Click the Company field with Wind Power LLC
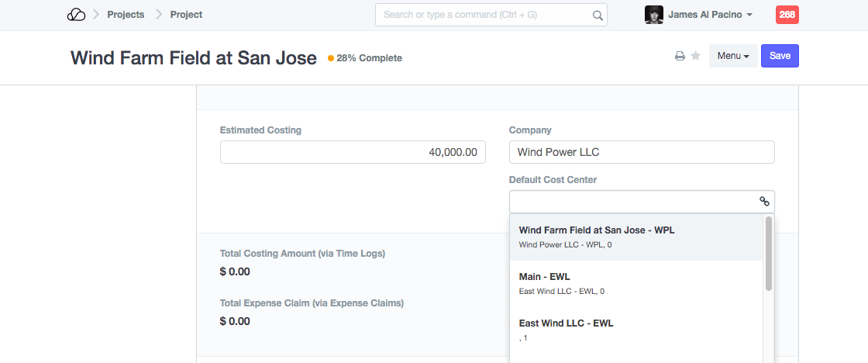The width and height of the screenshot is (868, 363). tap(642, 152)
